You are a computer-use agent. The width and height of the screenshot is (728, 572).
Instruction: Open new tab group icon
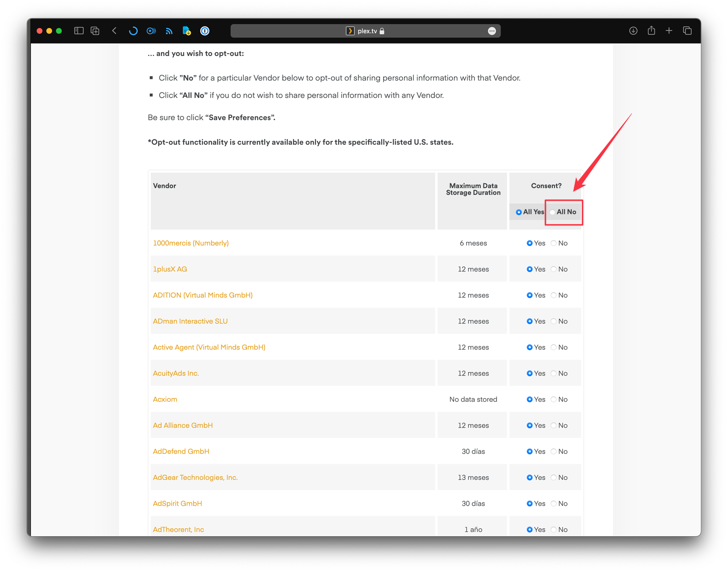[95, 31]
